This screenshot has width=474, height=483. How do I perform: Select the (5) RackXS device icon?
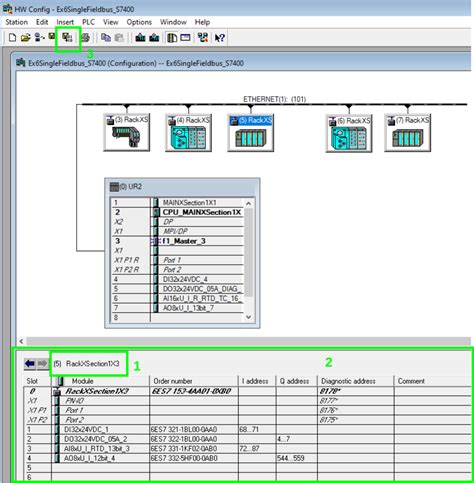point(251,132)
